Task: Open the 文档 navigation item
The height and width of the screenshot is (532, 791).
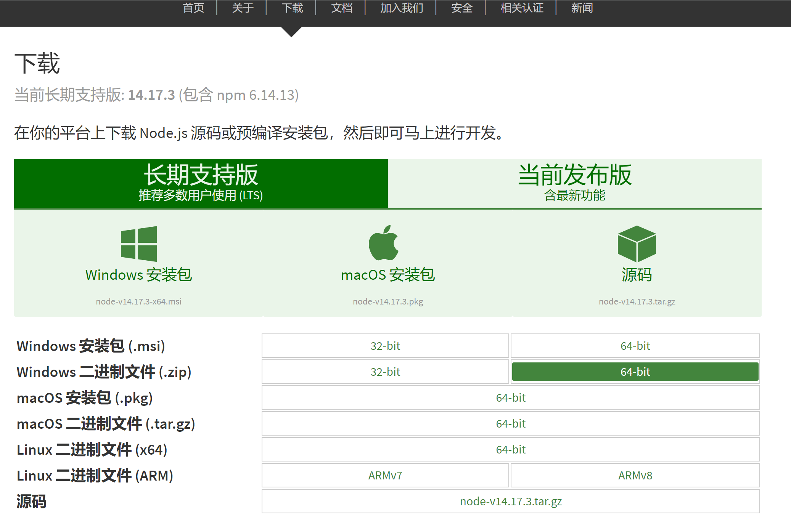Action: click(x=342, y=8)
